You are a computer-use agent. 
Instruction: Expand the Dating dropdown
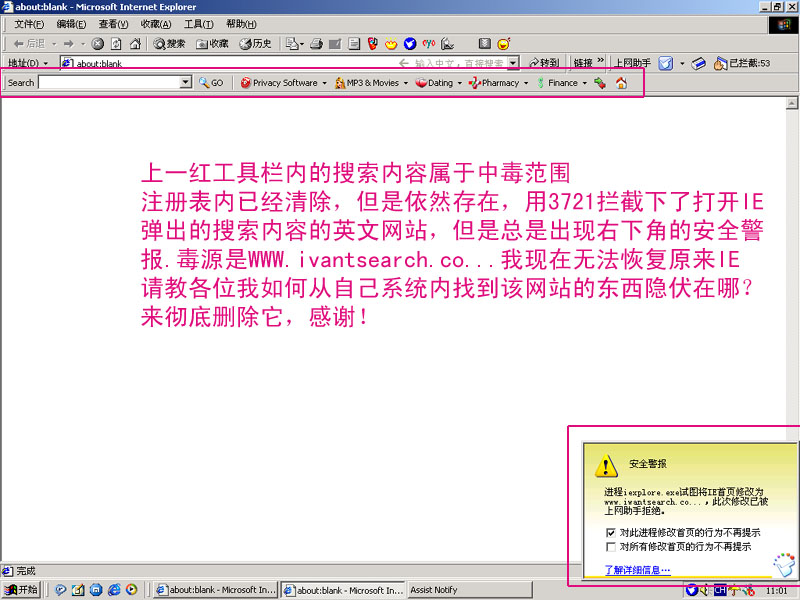(x=460, y=83)
